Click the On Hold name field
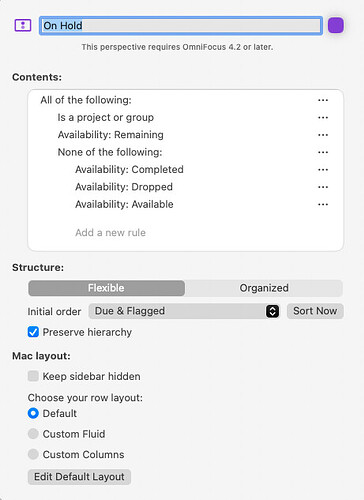This screenshot has width=364, height=500. (181, 25)
